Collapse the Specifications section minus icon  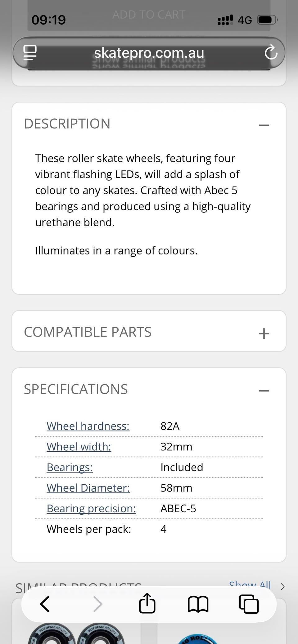point(264,390)
